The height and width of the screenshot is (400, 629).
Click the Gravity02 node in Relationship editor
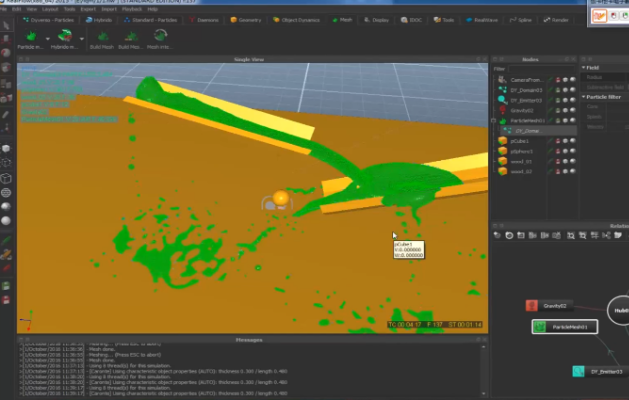coord(549,306)
